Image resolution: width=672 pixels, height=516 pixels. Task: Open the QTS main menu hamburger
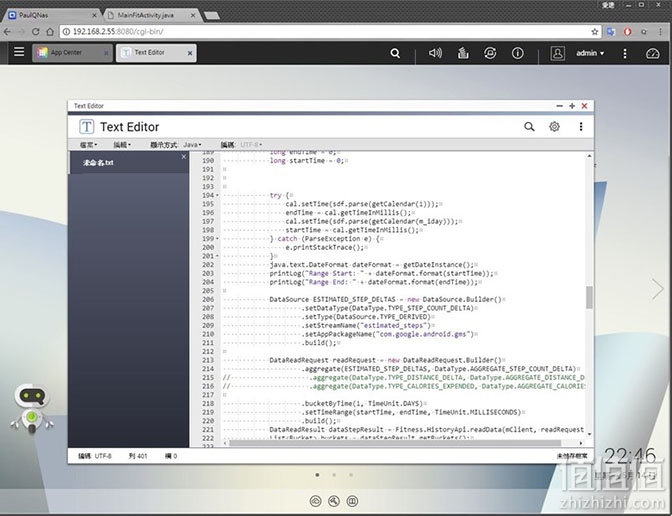pos(19,52)
